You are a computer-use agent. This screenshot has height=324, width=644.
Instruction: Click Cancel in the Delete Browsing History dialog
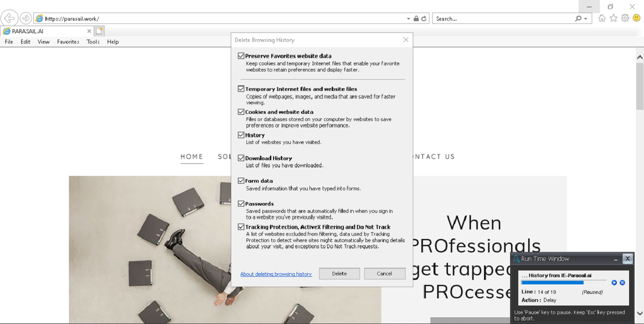coord(384,274)
